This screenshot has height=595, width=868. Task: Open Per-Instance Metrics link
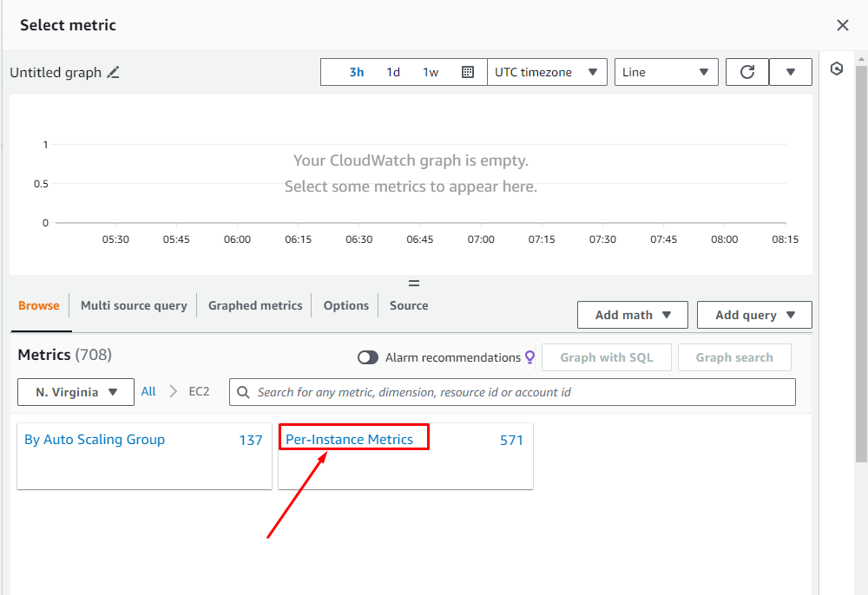click(x=350, y=440)
